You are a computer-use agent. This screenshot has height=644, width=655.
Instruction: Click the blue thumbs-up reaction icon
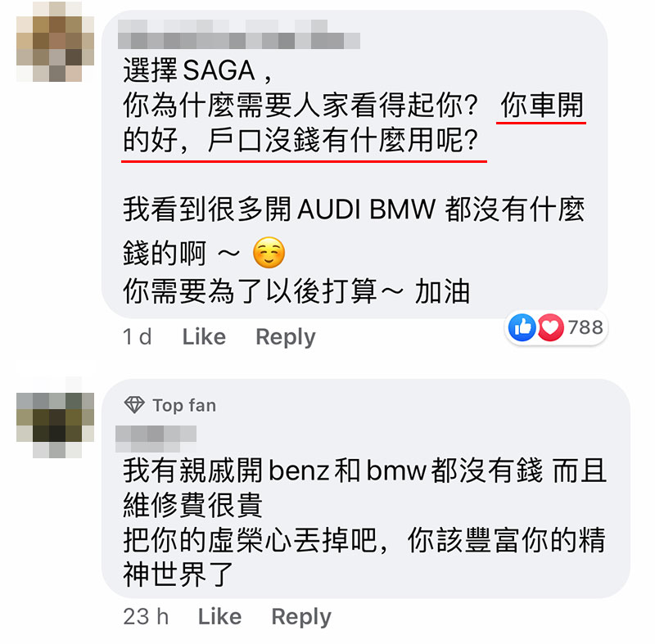(x=522, y=327)
